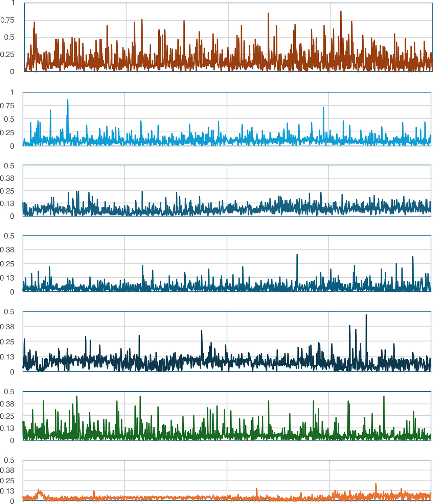
Task: Click the rightmost tall spike in the green chart
Action: point(384,397)
